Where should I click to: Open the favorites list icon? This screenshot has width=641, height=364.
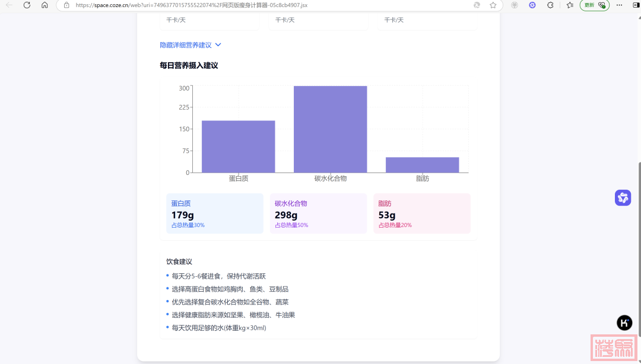pos(570,5)
